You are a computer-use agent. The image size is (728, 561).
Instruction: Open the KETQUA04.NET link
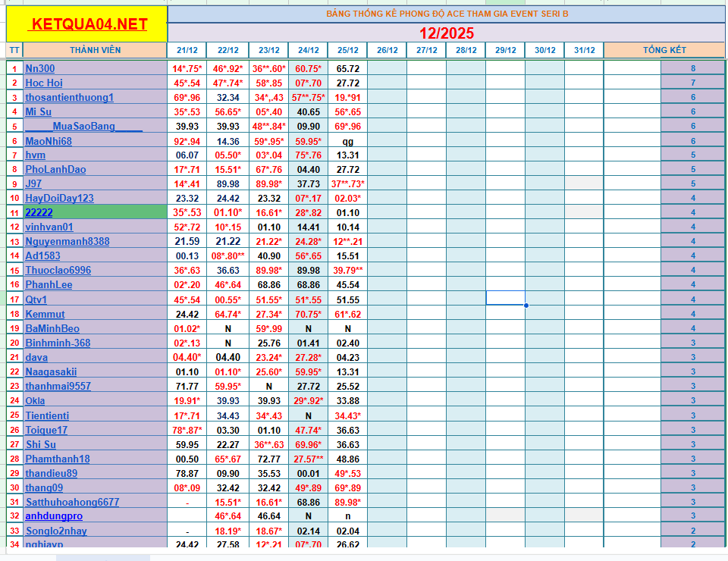[x=87, y=25]
